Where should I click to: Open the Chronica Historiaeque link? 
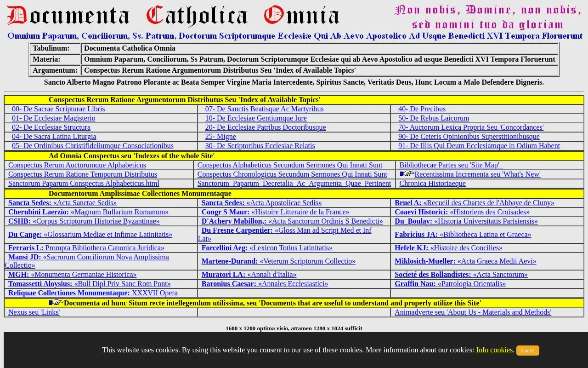pyautogui.click(x=432, y=184)
